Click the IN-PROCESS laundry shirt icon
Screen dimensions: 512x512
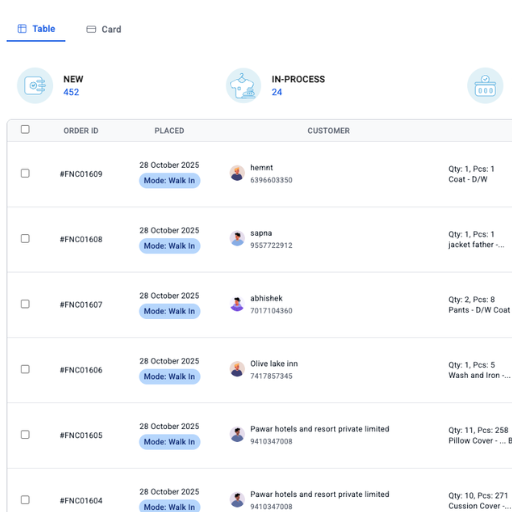(243, 86)
